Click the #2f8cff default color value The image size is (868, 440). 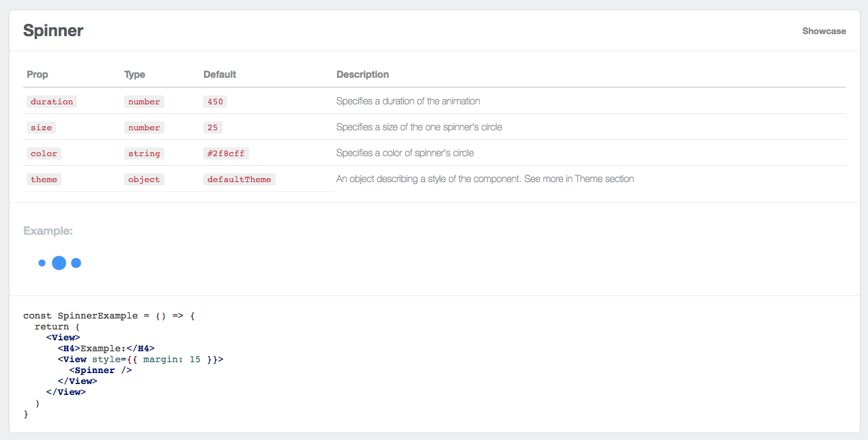coord(225,153)
